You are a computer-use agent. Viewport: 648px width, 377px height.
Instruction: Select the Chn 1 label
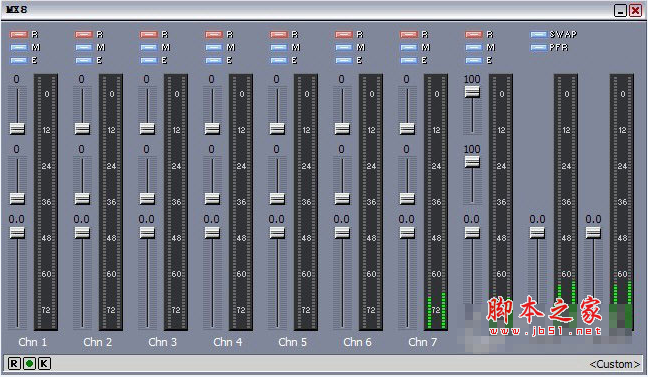tap(33, 342)
